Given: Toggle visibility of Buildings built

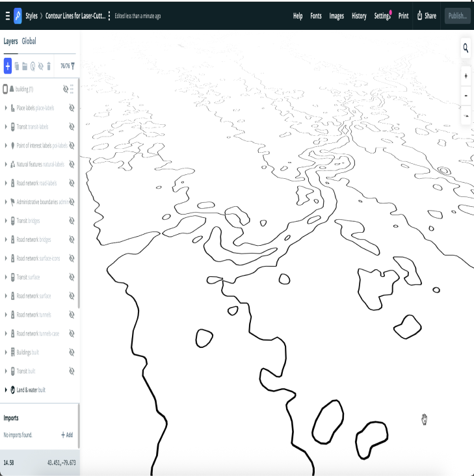Looking at the screenshot, I should [x=72, y=352].
